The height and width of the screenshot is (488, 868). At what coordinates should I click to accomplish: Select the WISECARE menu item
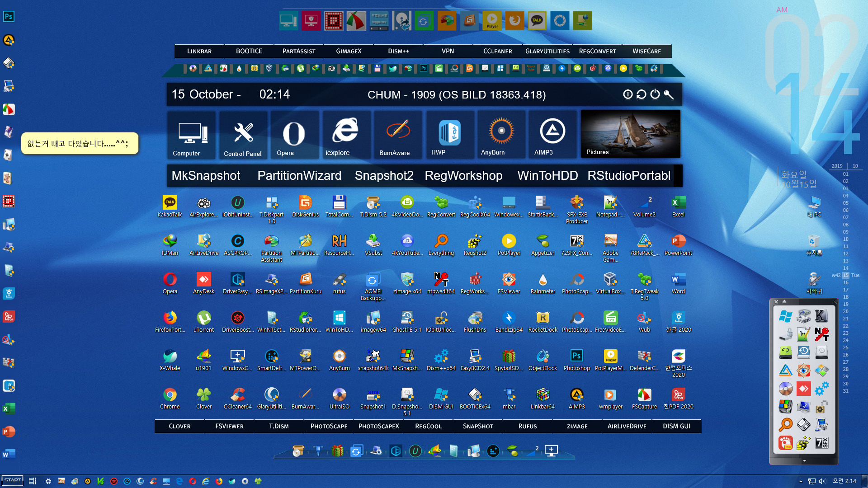[x=647, y=51]
